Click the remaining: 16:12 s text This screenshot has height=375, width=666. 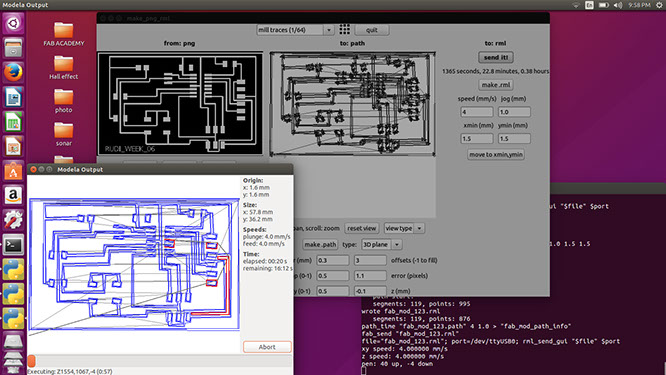[x=268, y=268]
